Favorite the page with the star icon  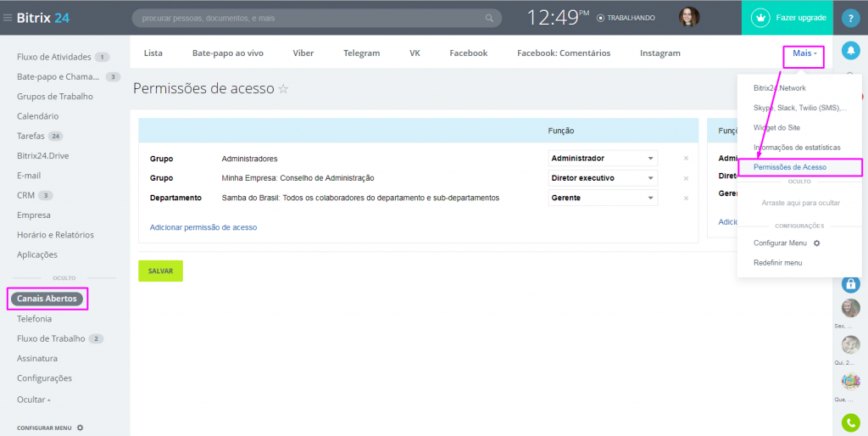point(283,88)
